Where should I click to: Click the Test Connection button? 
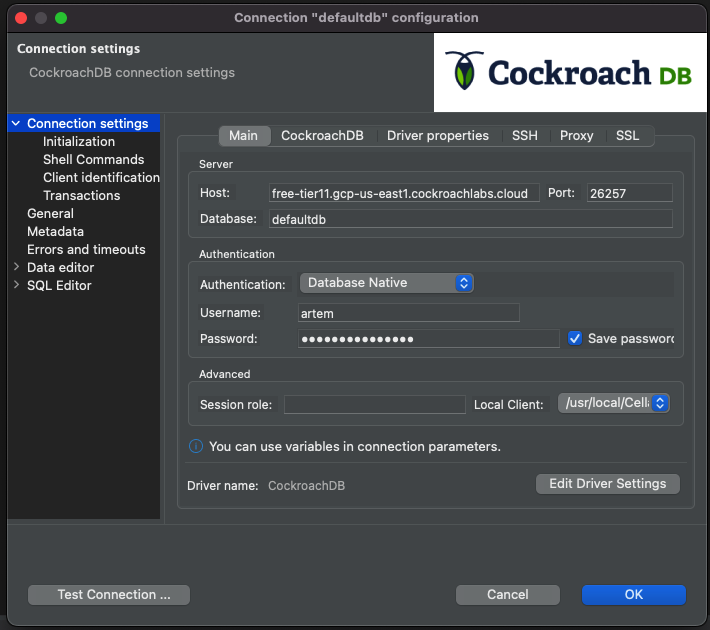pyautogui.click(x=109, y=595)
